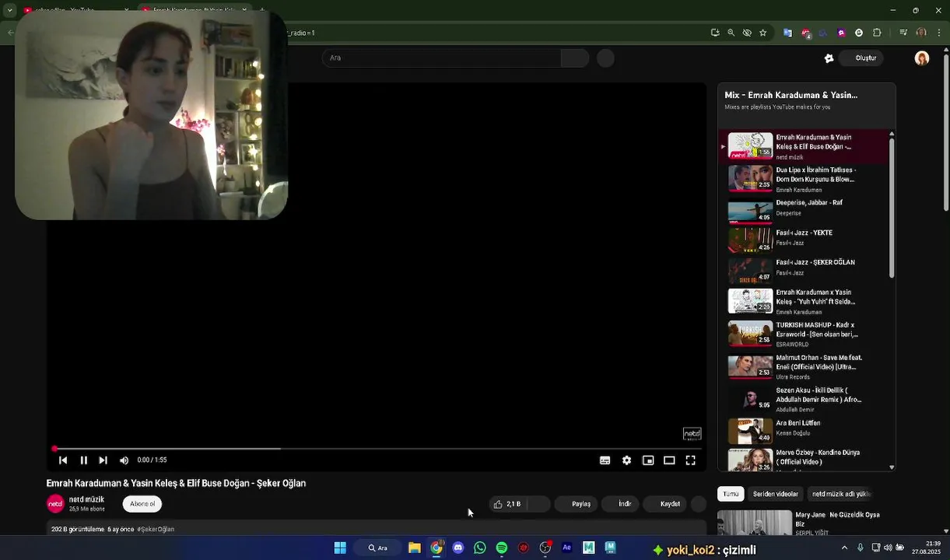This screenshot has height=560, width=950.
Task: Open the Mix - Emrah Karaduman & Yasin playlist title
Action: click(x=790, y=95)
